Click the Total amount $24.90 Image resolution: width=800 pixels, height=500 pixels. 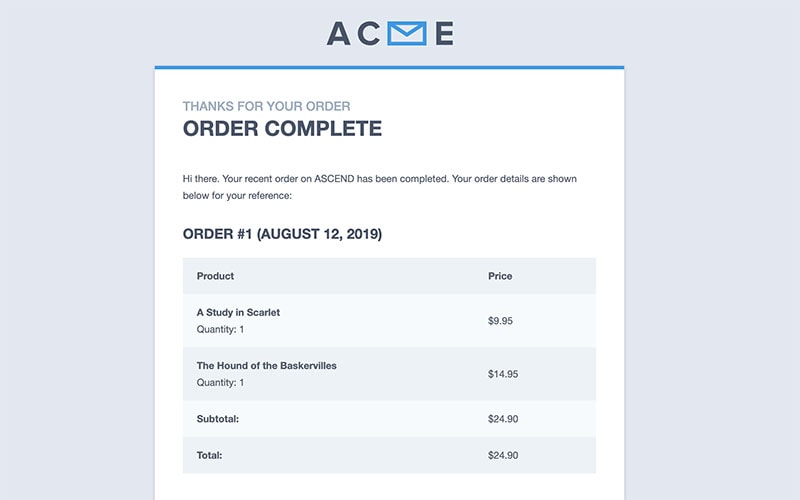[503, 455]
